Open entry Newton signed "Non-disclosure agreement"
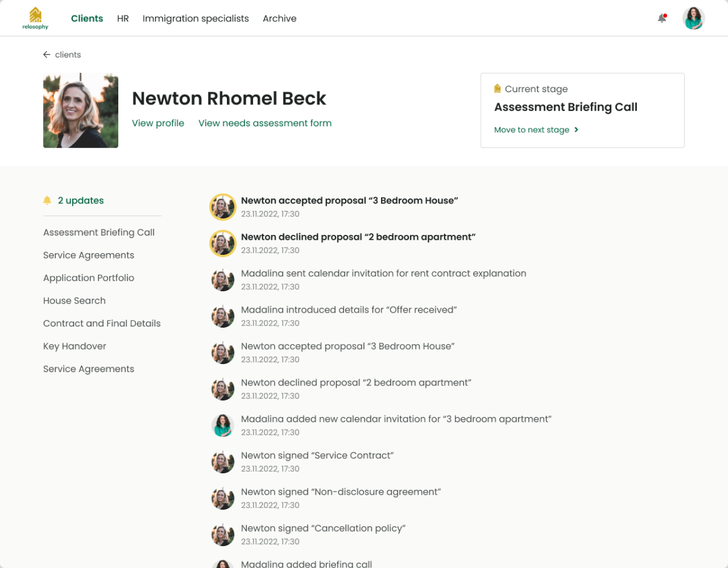The height and width of the screenshot is (568, 728). [x=341, y=492]
